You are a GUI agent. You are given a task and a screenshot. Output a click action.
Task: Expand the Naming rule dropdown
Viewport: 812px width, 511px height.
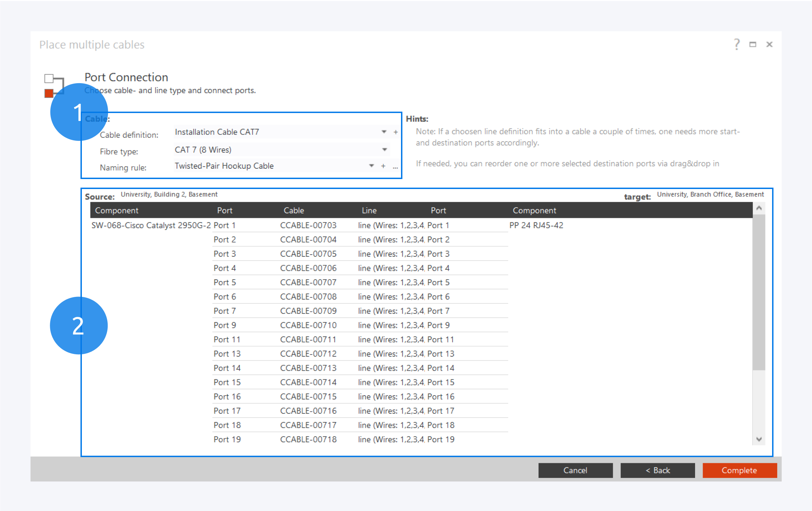371,166
